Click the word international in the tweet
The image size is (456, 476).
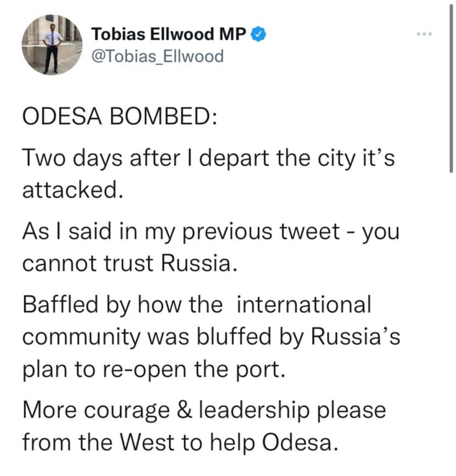304,304
